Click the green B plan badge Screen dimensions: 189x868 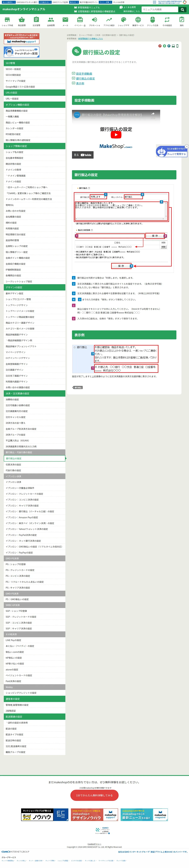(x=164, y=46)
